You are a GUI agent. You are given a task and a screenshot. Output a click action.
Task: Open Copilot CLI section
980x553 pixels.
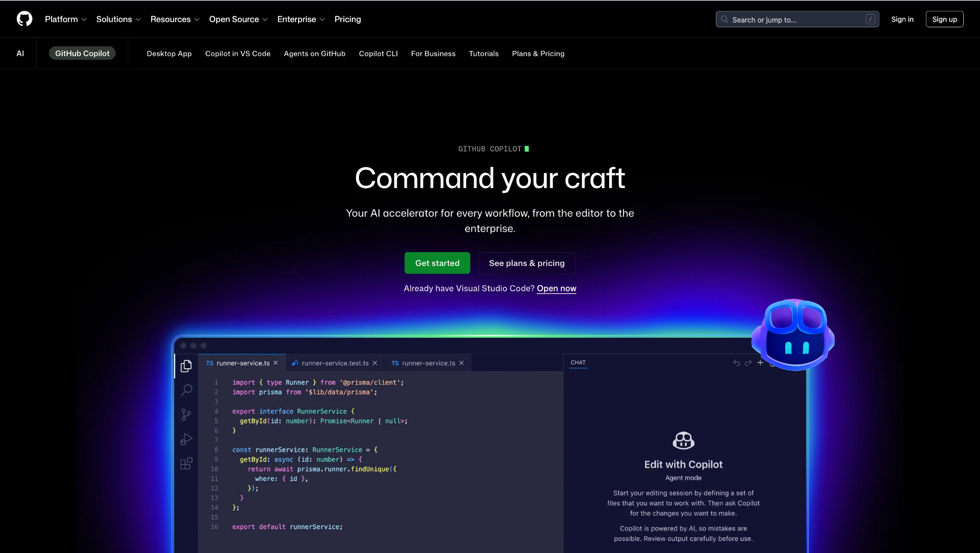(378, 54)
